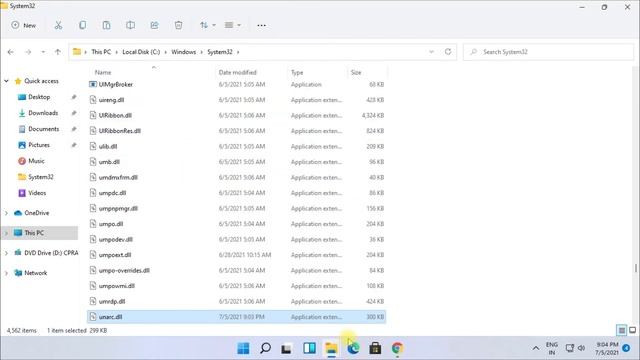Open taskbar Search

[265, 348]
